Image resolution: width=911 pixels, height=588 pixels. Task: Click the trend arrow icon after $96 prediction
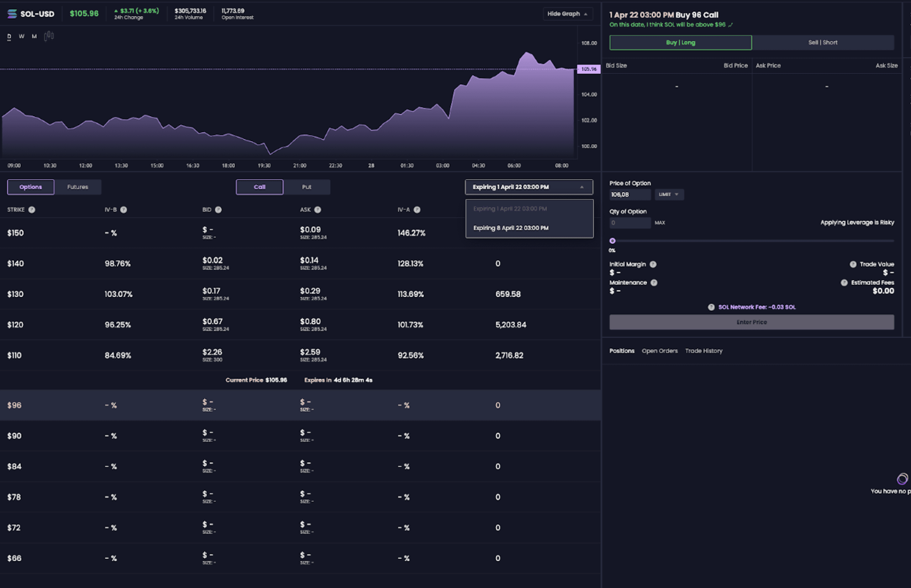[x=730, y=25]
